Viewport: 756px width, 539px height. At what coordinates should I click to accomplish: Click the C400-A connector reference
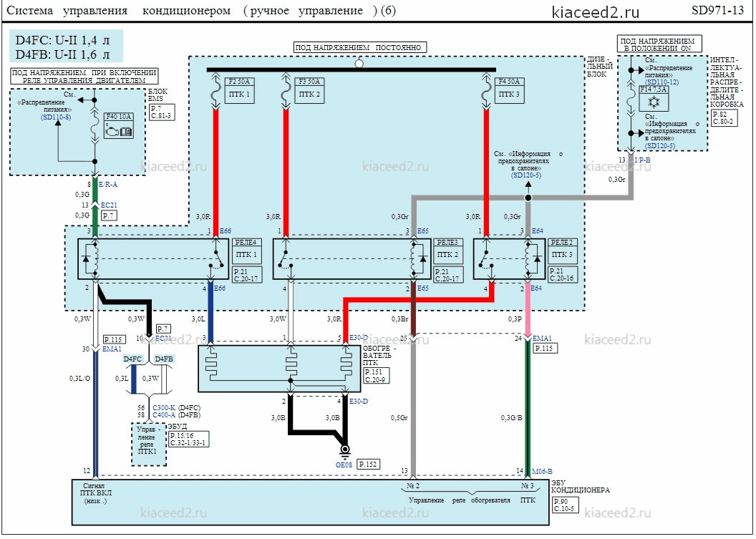(164, 414)
